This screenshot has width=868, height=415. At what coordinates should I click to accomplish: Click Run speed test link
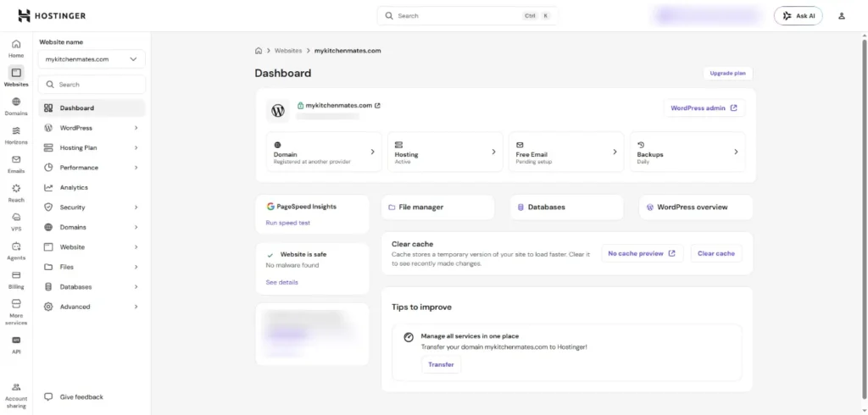tap(288, 223)
